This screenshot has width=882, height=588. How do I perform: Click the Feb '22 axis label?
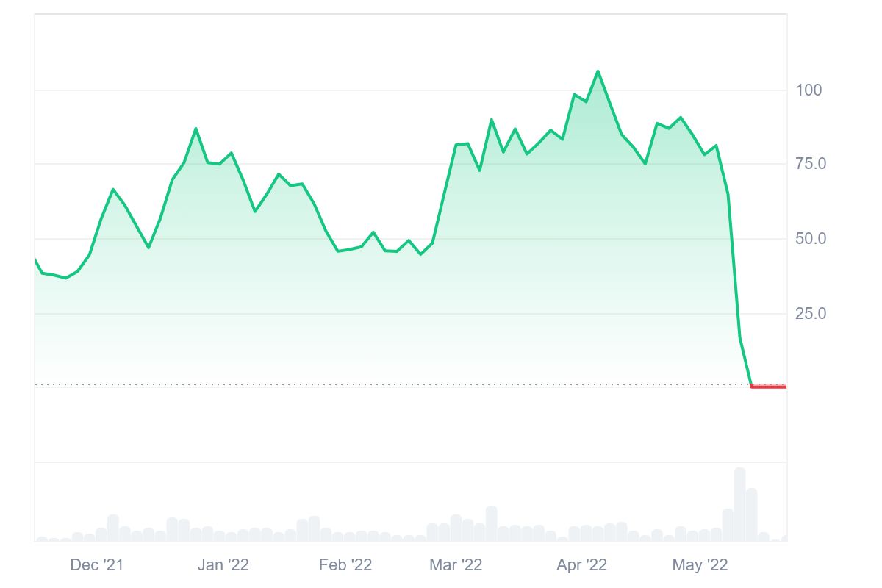[x=345, y=564]
